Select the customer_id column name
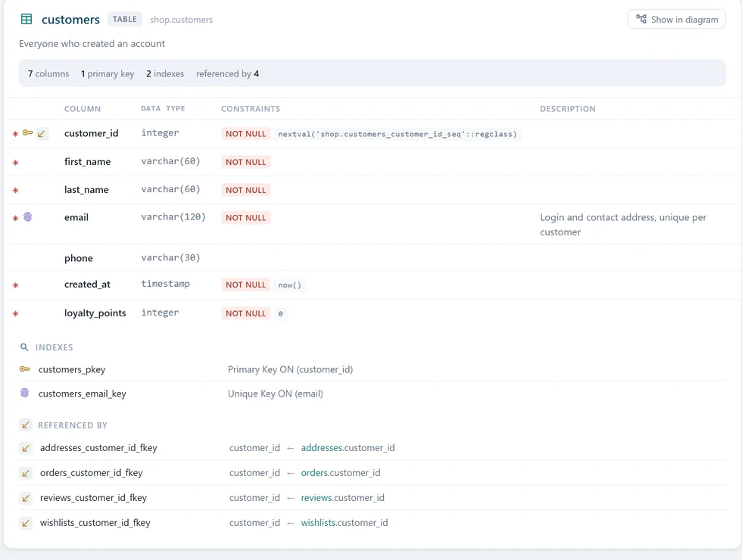742x560 pixels. [92, 133]
